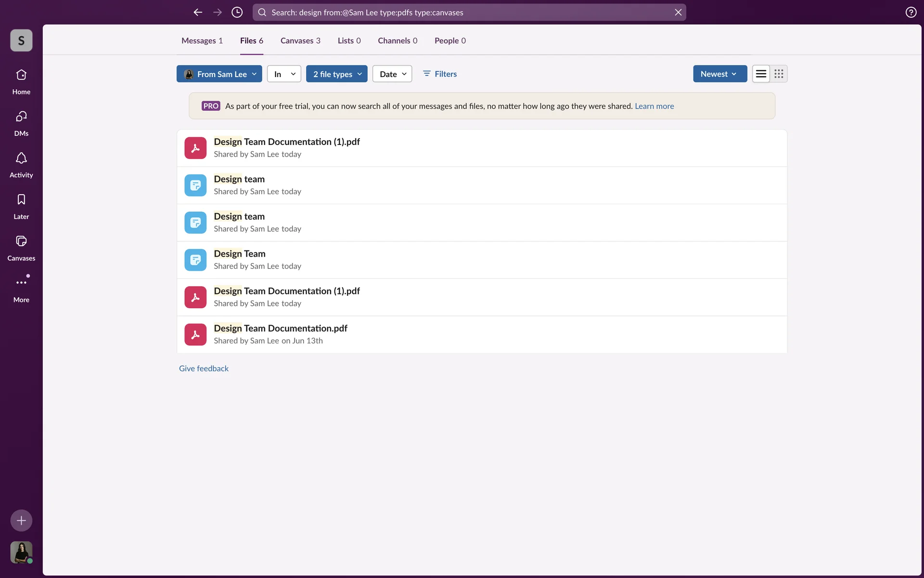Screen dimensions: 924x578
Task: Open DMs from the sidebar
Action: 21,117
